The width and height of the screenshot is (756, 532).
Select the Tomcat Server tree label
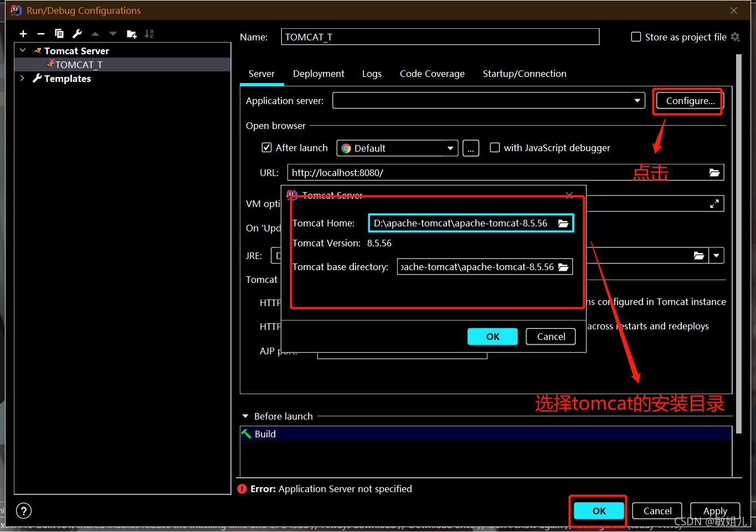(76, 51)
